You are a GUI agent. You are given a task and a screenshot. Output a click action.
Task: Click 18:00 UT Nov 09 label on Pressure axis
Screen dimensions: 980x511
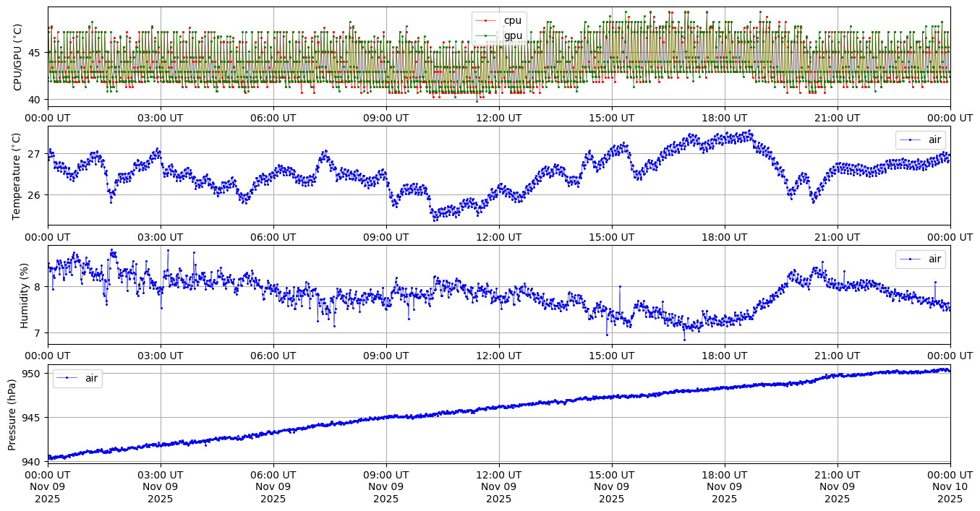(725, 487)
